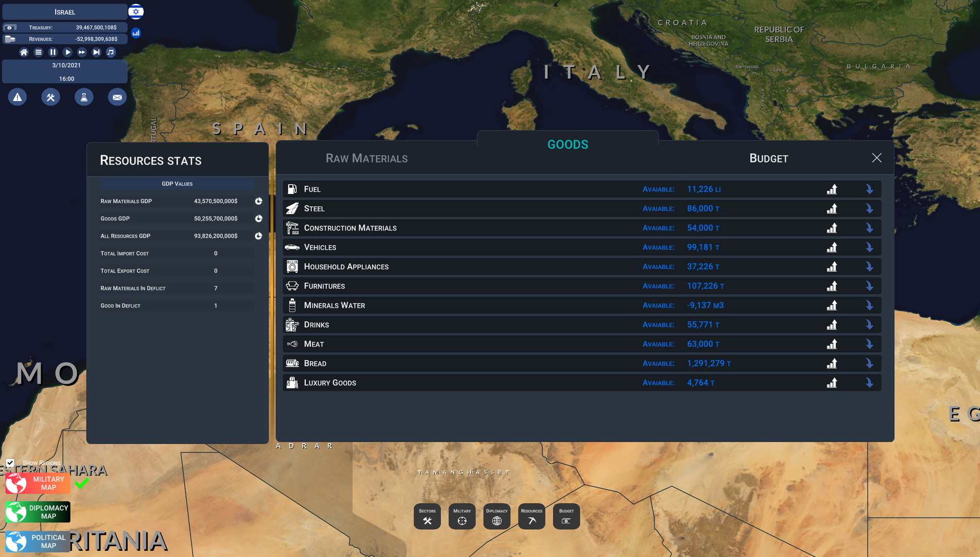980x557 pixels.
Task: Show Raw Materials GDP pie chart
Action: coord(259,201)
